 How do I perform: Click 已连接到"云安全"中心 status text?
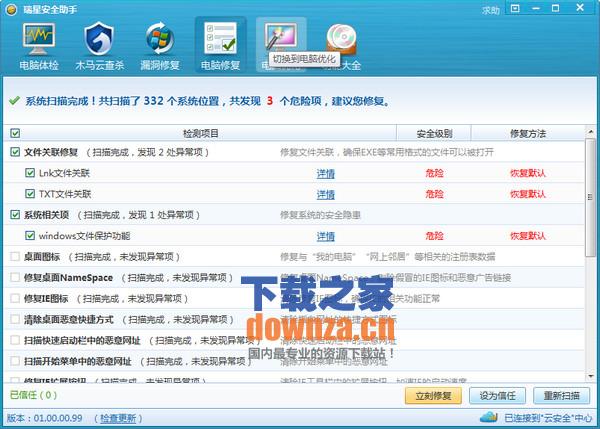coord(548,418)
